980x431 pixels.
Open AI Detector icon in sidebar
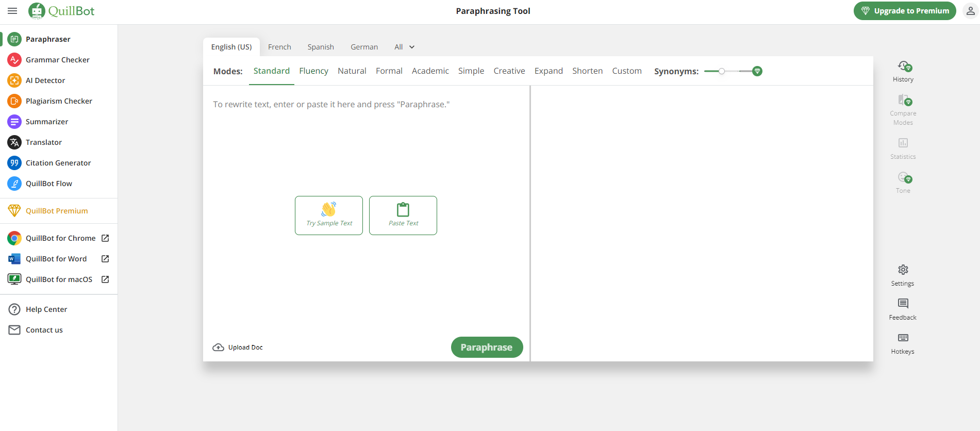[x=14, y=80]
